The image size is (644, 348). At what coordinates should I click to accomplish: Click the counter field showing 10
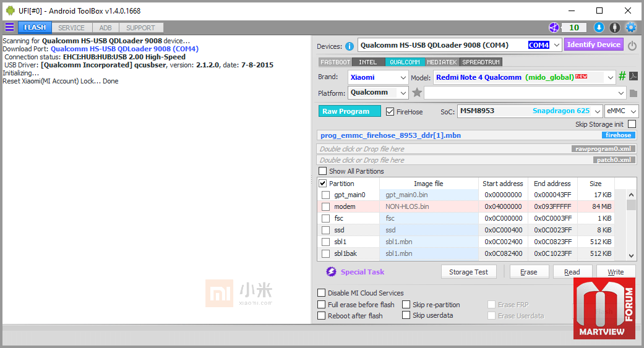574,27
